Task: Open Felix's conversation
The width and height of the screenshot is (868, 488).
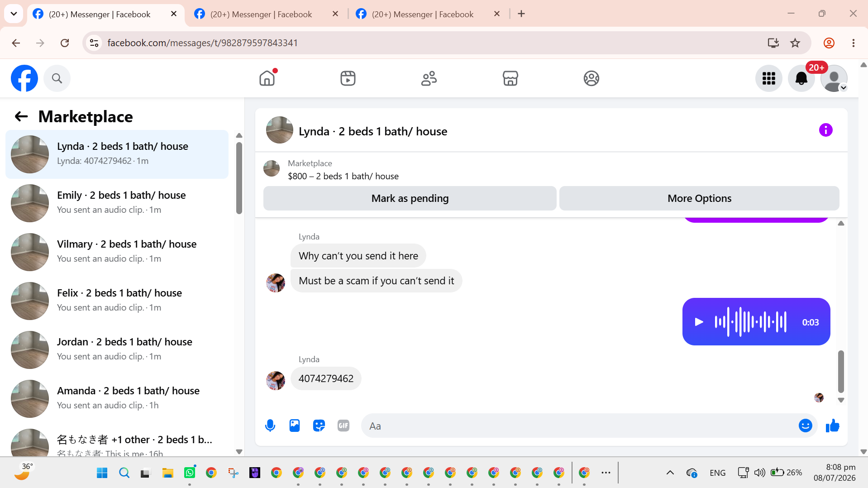Action: coord(117,301)
